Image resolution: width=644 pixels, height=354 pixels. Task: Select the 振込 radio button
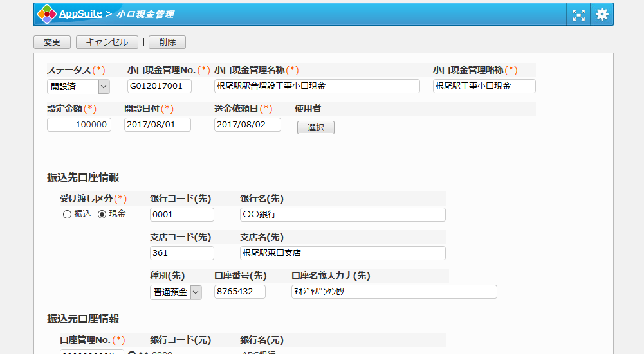tap(67, 215)
